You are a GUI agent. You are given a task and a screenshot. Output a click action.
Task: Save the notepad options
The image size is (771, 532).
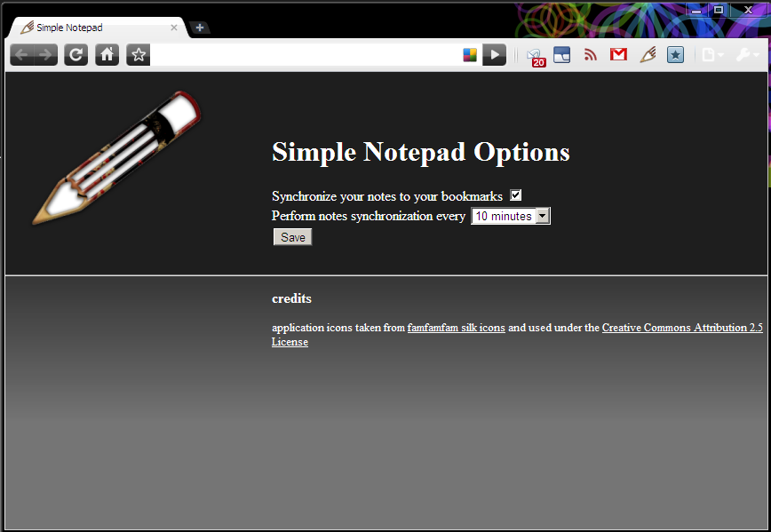click(x=292, y=236)
